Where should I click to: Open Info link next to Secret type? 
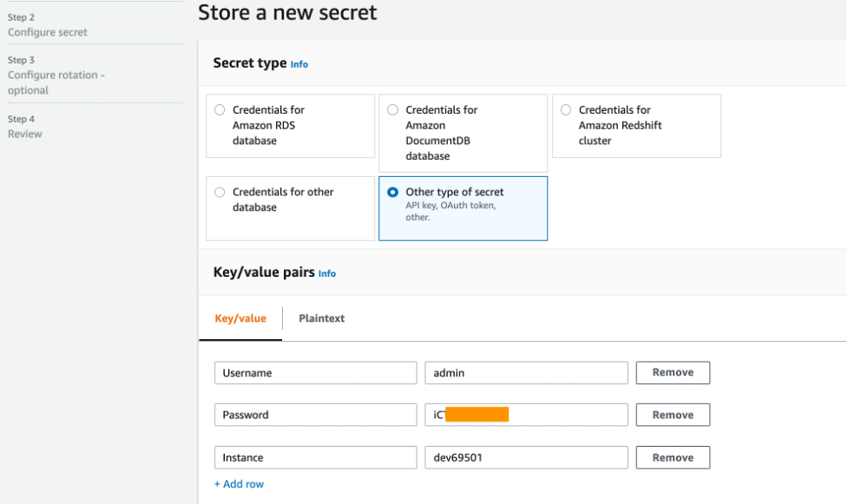(x=299, y=64)
